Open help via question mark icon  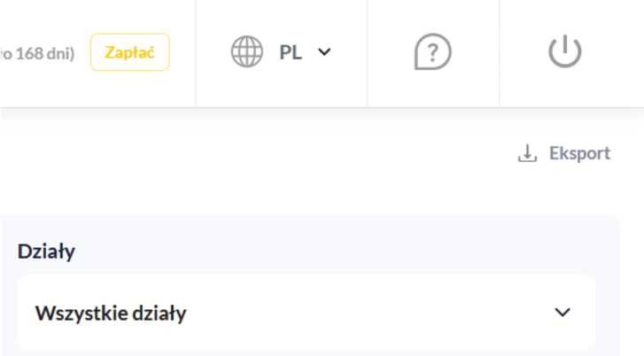[433, 53]
